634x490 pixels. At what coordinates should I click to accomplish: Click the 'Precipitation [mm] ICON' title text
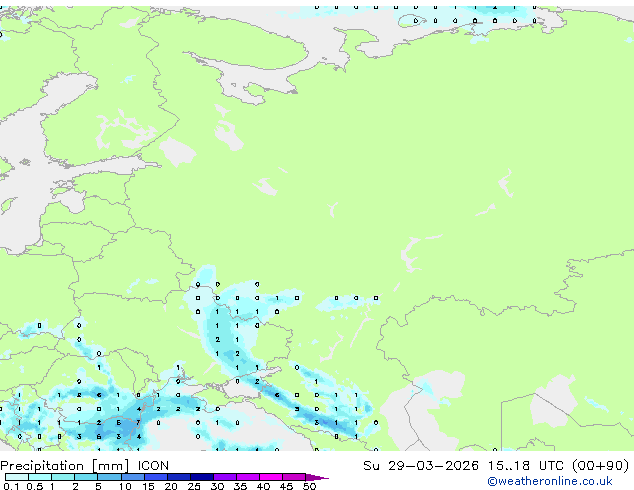[x=85, y=466]
